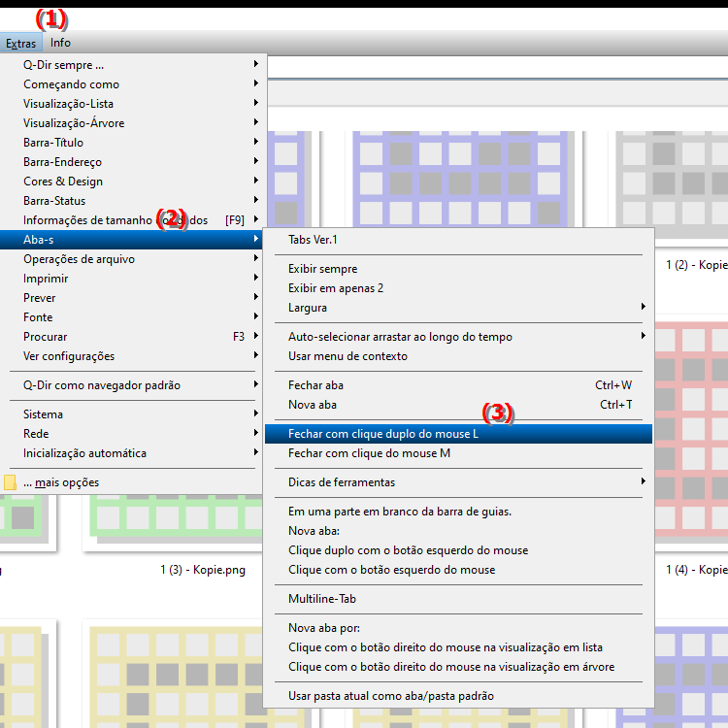Enable right-click new tab 'na visualização em lista'
728x728 pixels.
[x=458, y=647]
